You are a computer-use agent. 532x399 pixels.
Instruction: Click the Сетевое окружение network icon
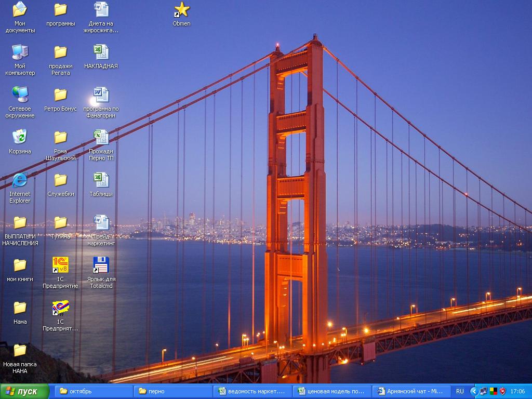tap(20, 95)
